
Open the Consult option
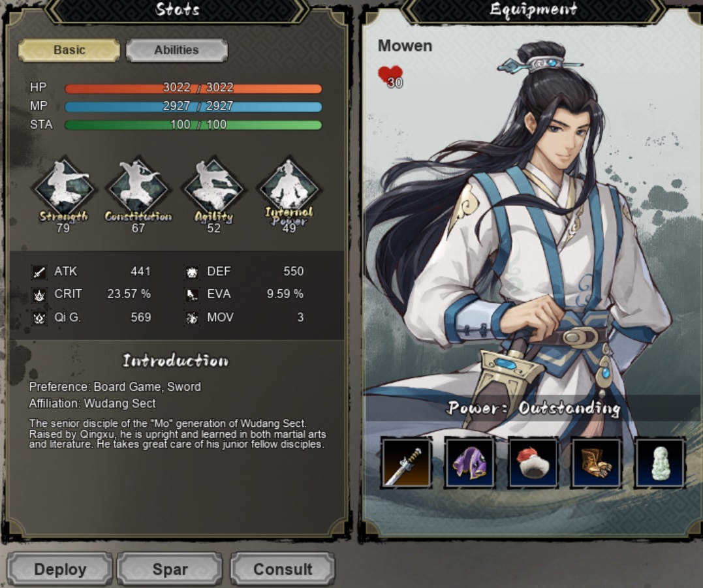click(x=283, y=568)
